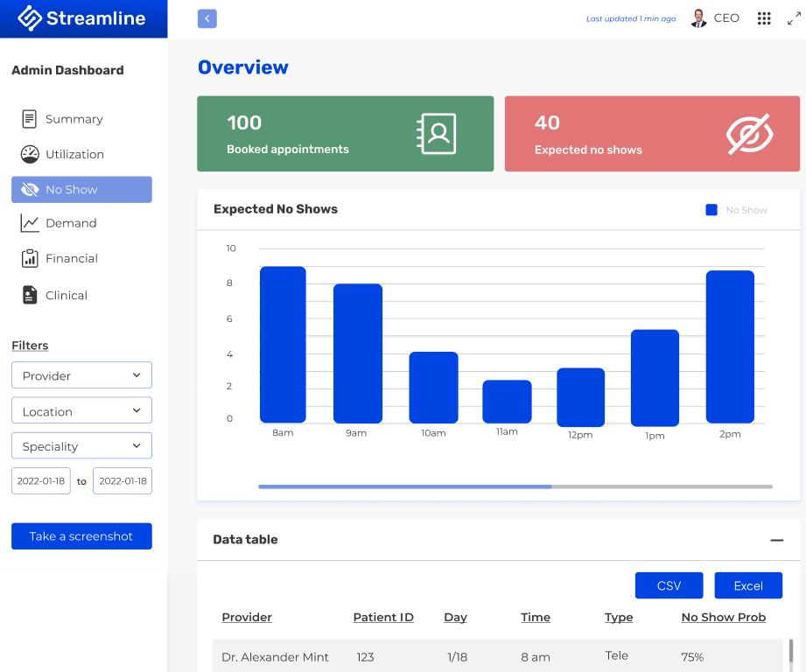The image size is (806, 672).
Task: Click Take a screenshot button
Action: (x=81, y=536)
